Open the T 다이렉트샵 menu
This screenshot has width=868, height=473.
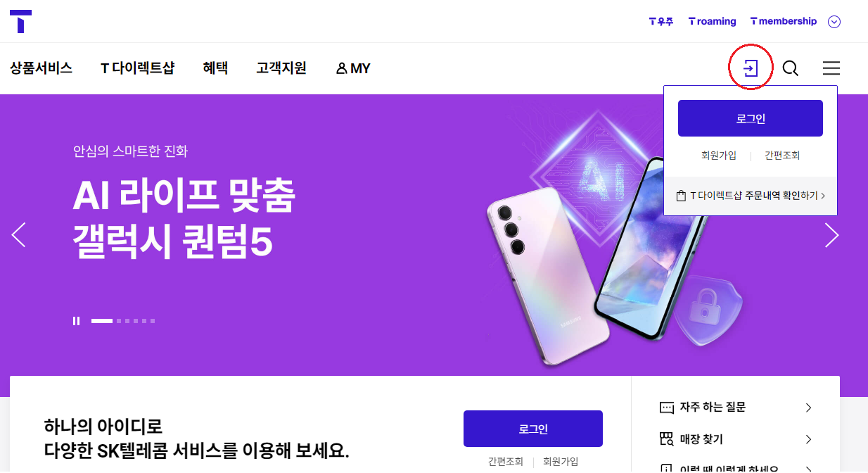coord(137,68)
